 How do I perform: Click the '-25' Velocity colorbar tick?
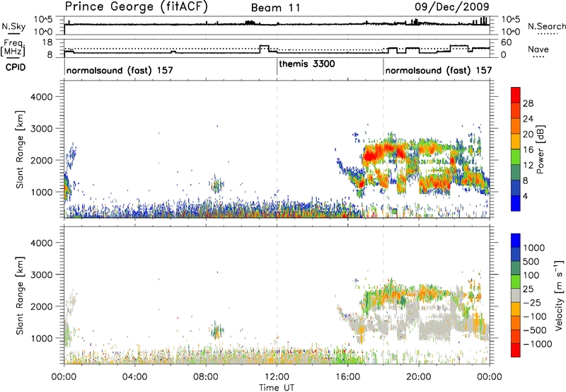(531, 302)
